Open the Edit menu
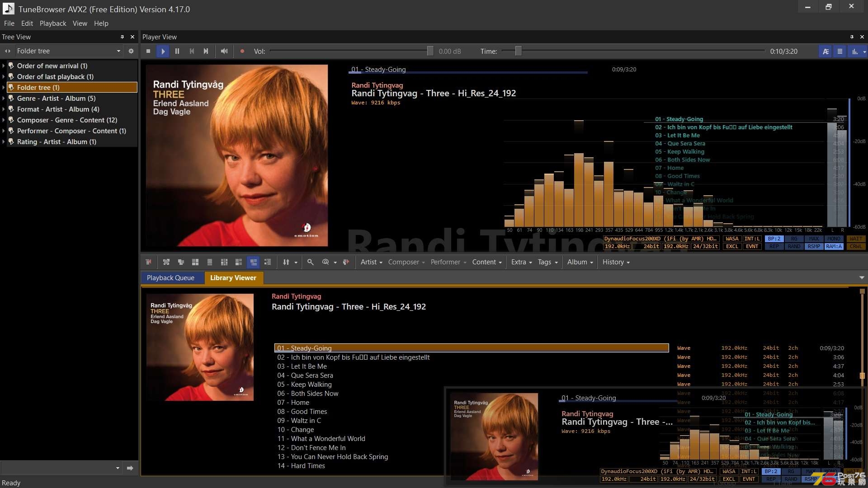This screenshot has width=868, height=488. click(27, 23)
